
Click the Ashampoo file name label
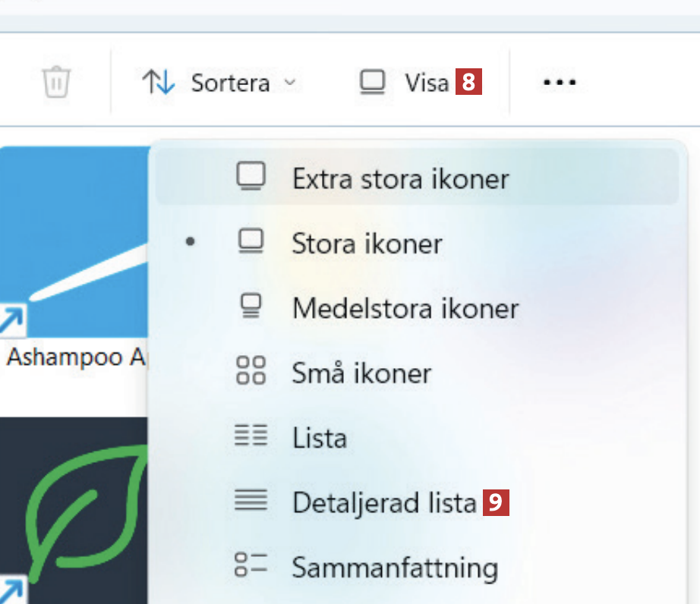pos(77,357)
